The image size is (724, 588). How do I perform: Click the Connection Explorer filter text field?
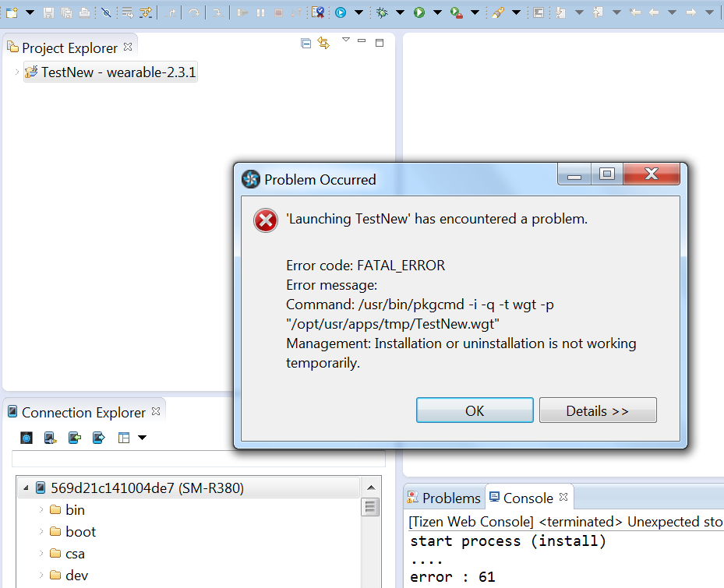pyautogui.click(x=199, y=459)
